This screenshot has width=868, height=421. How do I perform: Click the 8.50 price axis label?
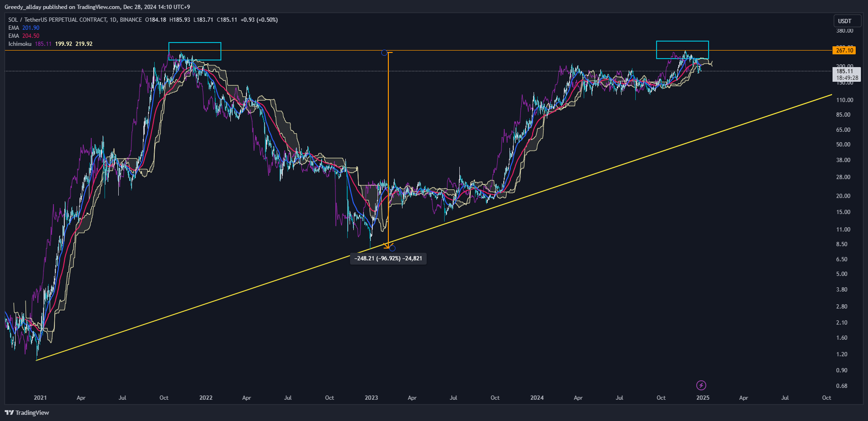pos(842,244)
